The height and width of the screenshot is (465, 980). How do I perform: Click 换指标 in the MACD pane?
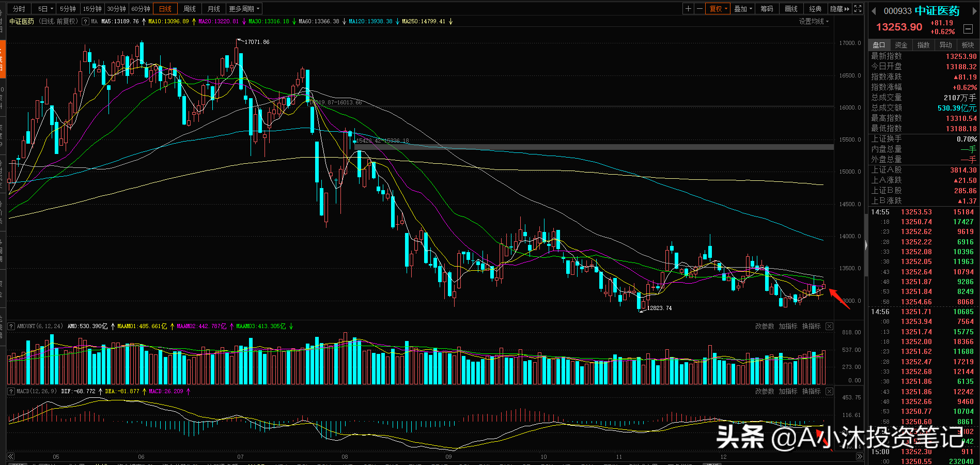tap(812, 392)
